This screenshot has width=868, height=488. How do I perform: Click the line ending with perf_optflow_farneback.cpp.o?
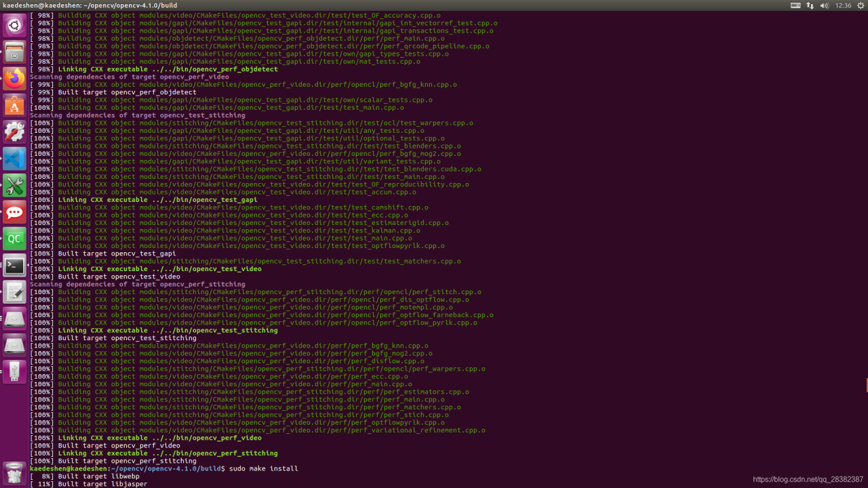coord(262,315)
